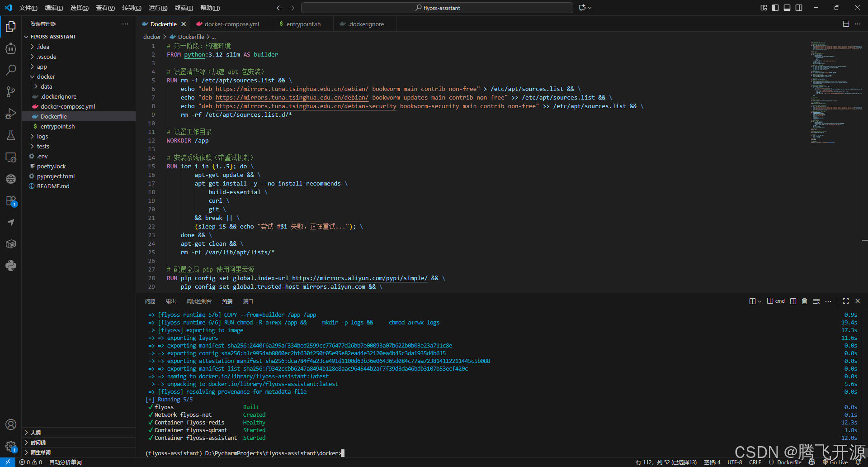Image resolution: width=868 pixels, height=467 pixels.
Task: Expand the tests folder
Action: coord(32,146)
